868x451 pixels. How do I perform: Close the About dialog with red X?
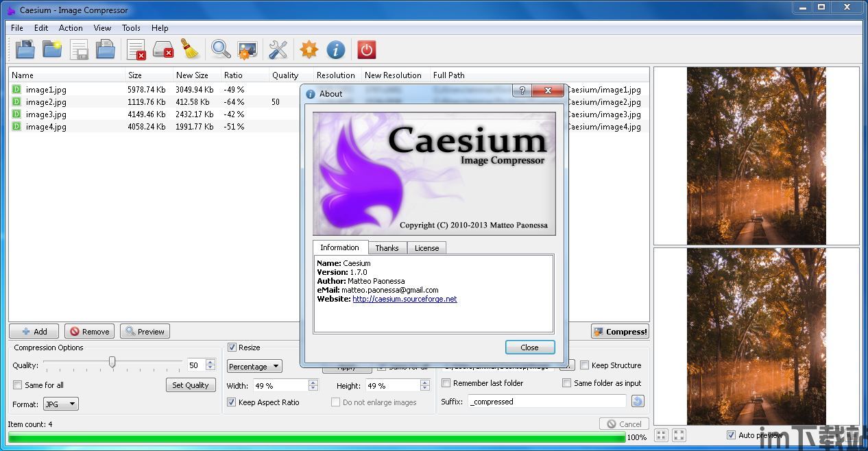pos(548,90)
